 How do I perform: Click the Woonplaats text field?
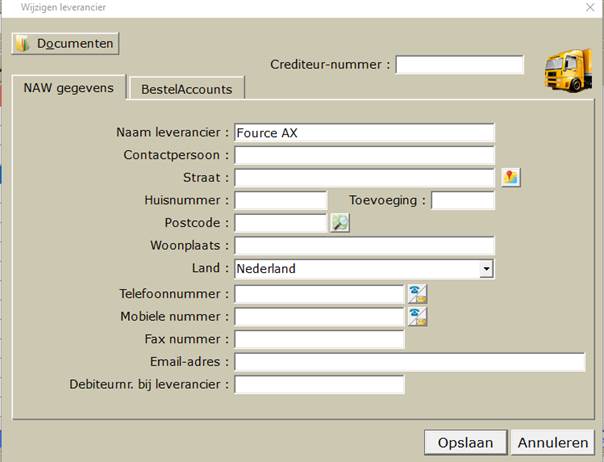364,246
